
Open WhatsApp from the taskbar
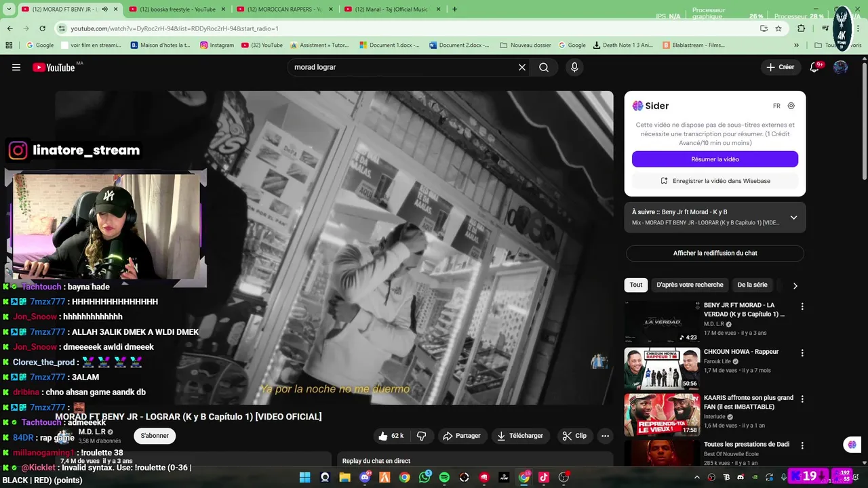click(425, 477)
